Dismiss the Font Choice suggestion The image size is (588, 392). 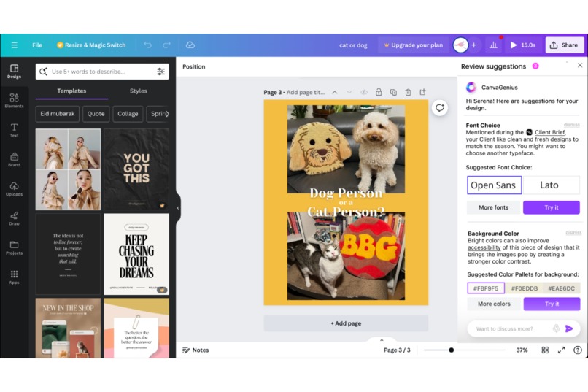(x=571, y=125)
